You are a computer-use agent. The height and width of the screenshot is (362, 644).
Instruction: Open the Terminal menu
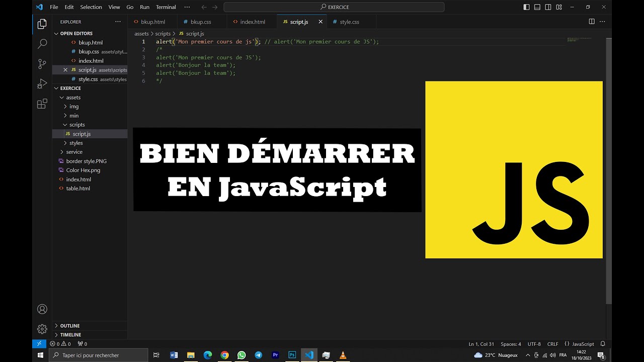(x=166, y=7)
